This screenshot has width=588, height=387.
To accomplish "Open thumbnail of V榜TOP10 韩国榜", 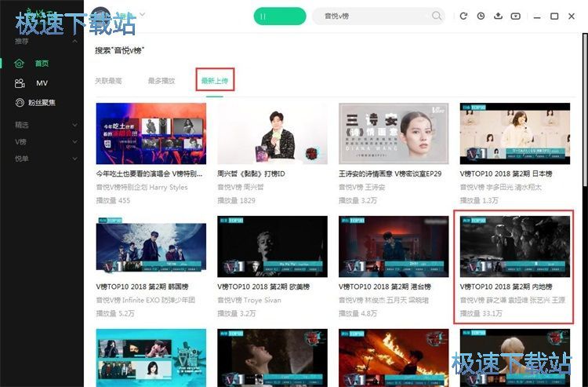I will (151, 246).
